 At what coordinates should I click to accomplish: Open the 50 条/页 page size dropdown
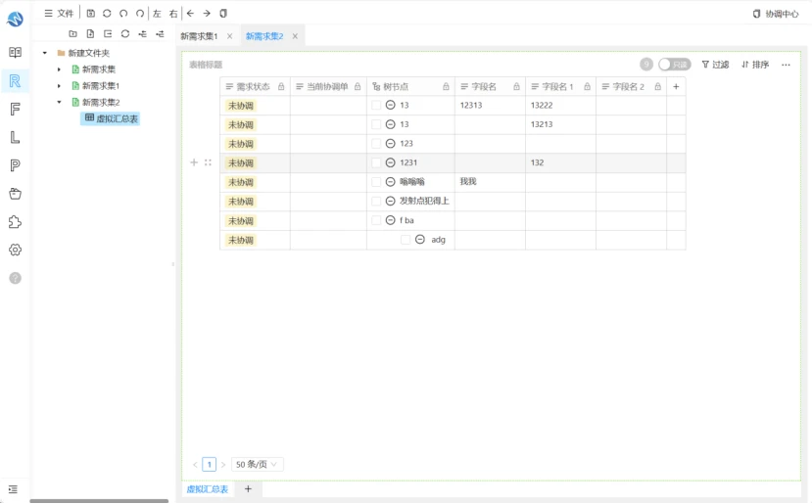[x=258, y=465]
